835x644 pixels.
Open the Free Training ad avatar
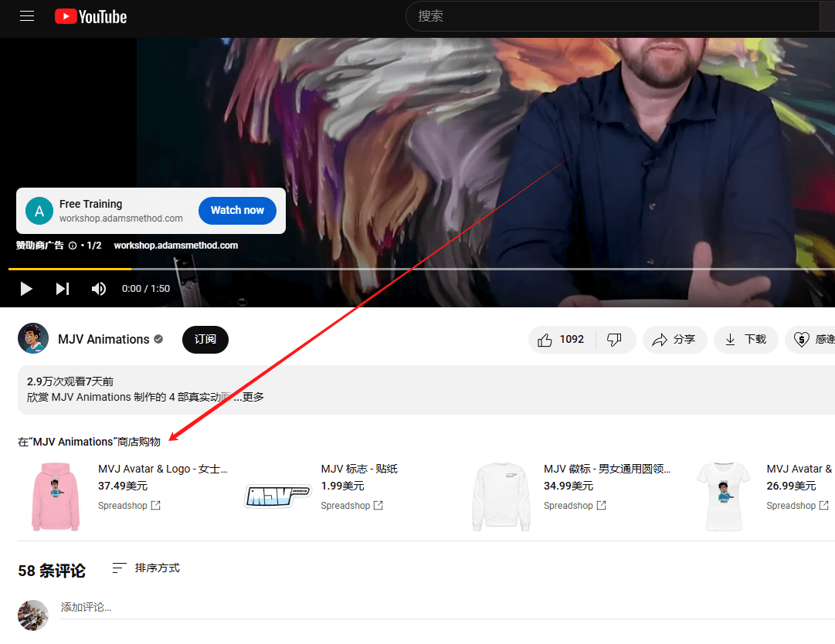pyautogui.click(x=39, y=211)
